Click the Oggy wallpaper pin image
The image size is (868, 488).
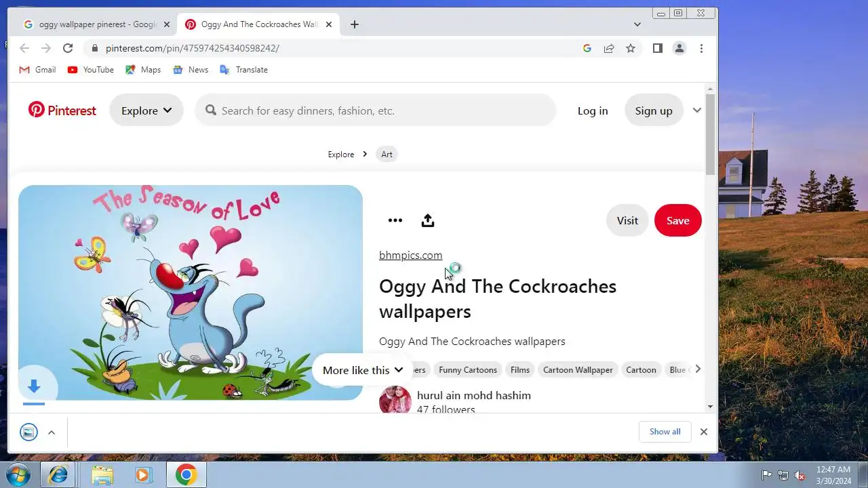(191, 293)
